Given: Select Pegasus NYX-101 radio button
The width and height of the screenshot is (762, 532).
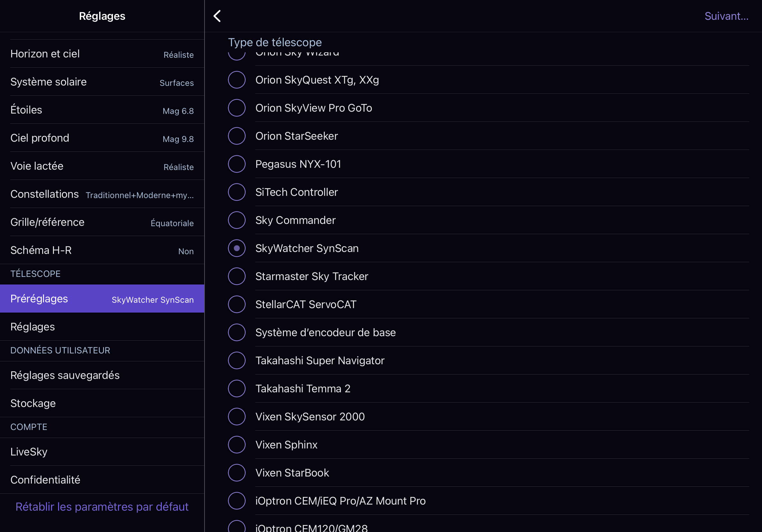Looking at the screenshot, I should (237, 164).
